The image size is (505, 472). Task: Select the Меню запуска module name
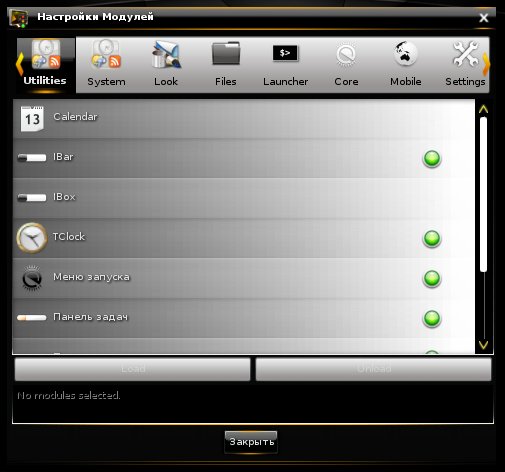[x=91, y=277]
